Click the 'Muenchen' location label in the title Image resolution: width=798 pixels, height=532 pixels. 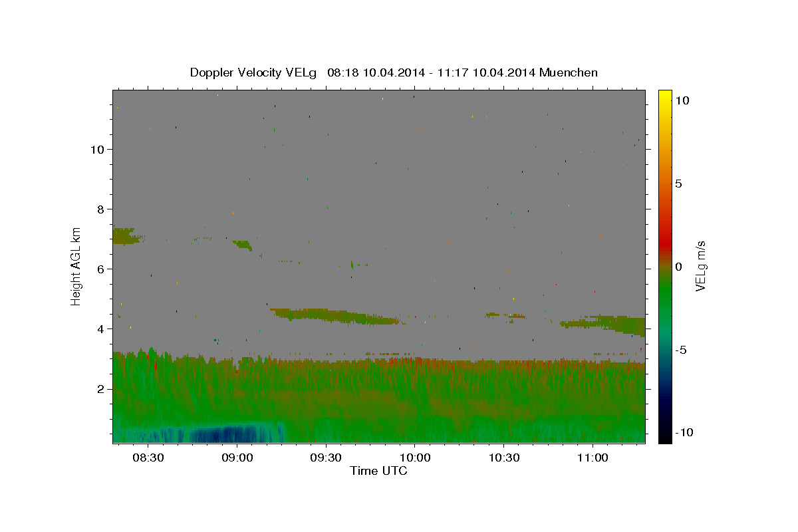tap(569, 72)
